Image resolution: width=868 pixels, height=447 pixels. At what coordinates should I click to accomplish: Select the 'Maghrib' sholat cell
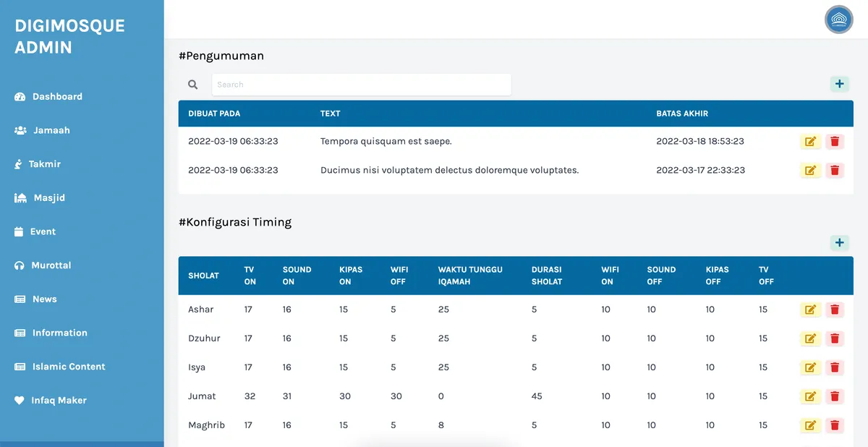tap(206, 425)
